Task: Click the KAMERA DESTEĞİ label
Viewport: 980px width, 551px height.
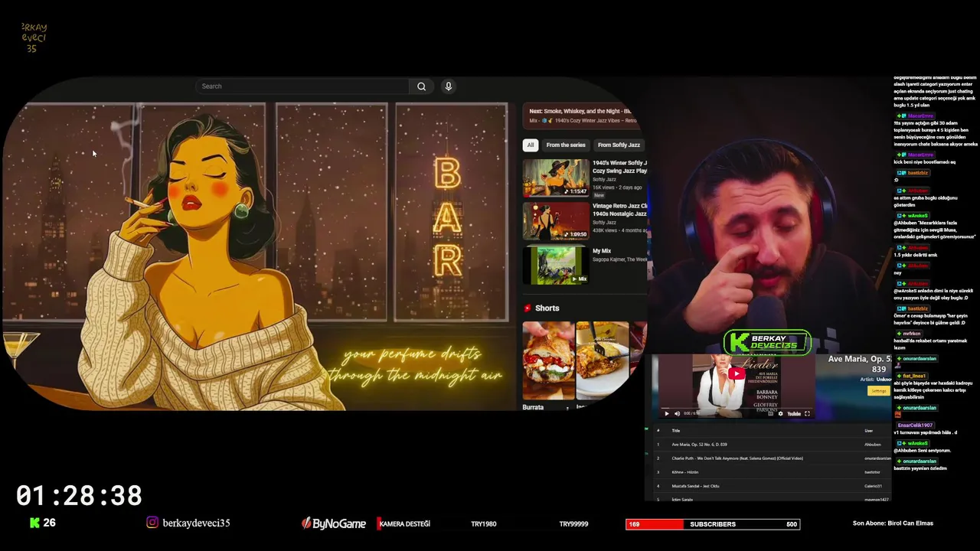Action: click(x=404, y=524)
